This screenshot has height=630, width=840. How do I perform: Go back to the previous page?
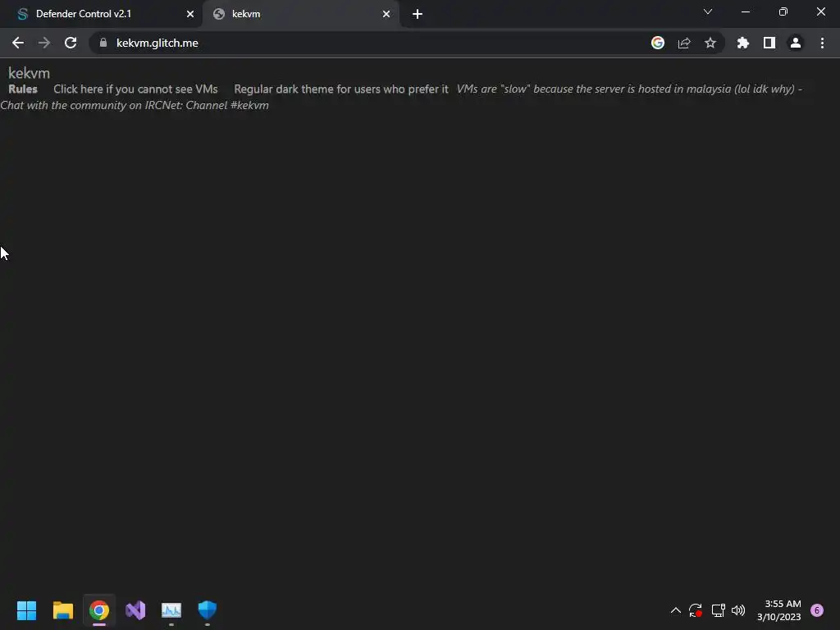click(18, 43)
